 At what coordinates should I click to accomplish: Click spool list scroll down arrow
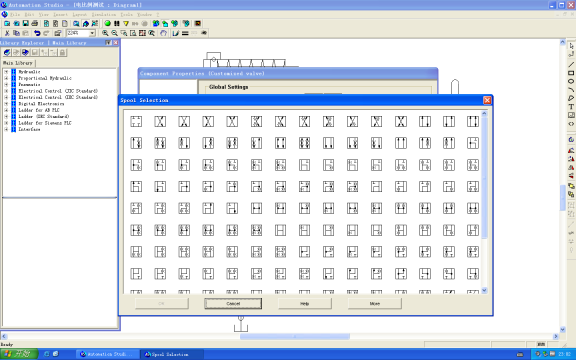point(484,290)
